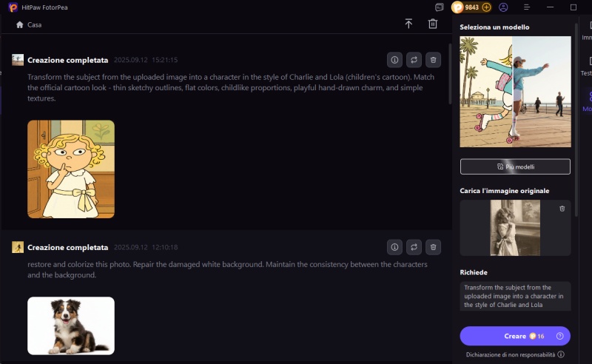Open the user account profile icon

[503, 7]
